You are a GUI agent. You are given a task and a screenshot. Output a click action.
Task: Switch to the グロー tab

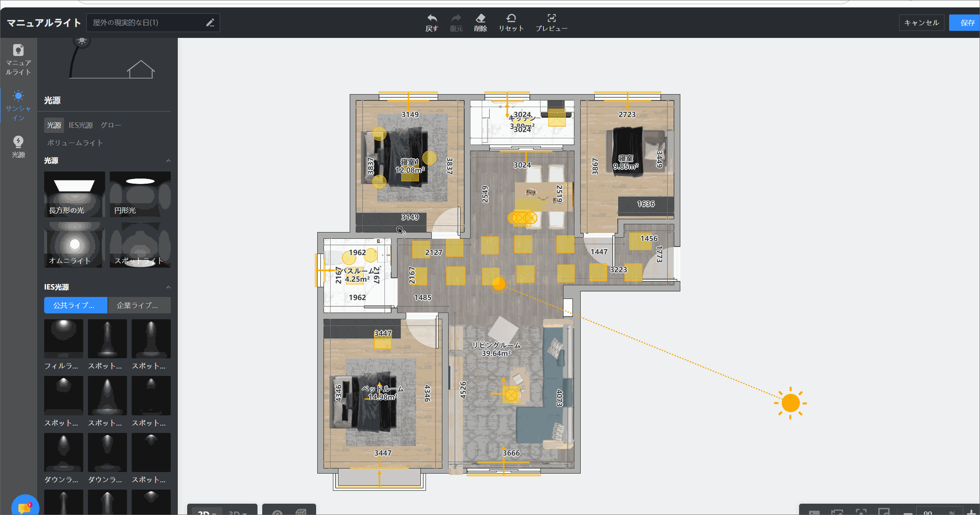tap(111, 125)
